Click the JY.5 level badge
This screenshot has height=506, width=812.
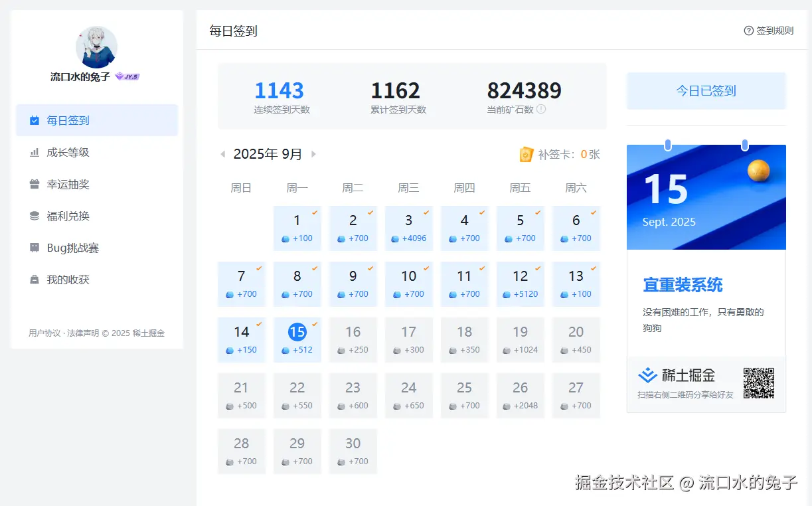(126, 76)
